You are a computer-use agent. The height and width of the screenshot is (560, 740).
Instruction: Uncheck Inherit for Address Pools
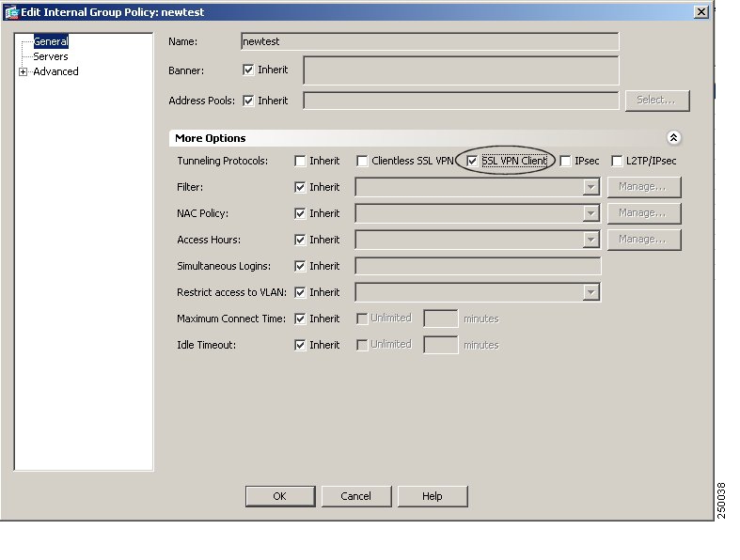248,101
